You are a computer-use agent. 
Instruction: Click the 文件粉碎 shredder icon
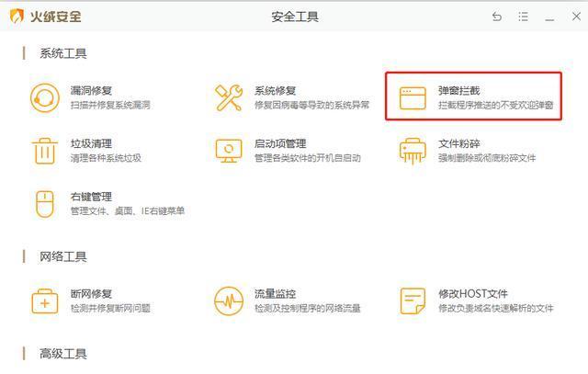pos(413,152)
